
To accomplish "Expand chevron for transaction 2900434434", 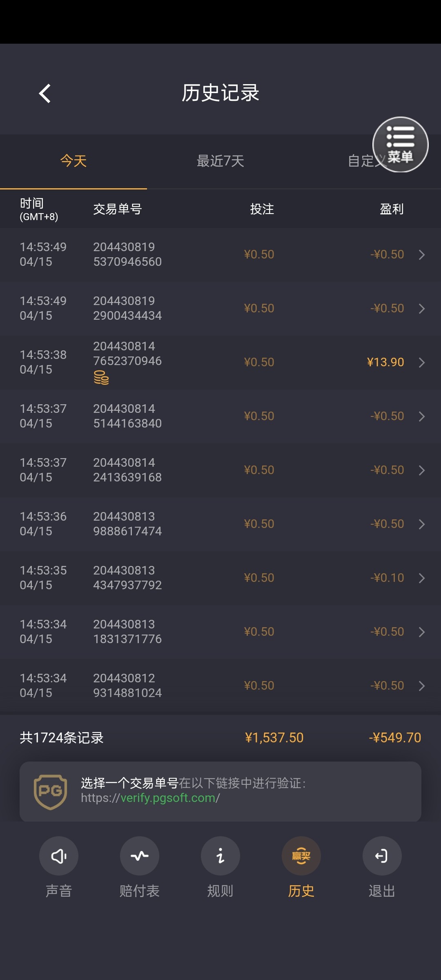I will (x=422, y=309).
